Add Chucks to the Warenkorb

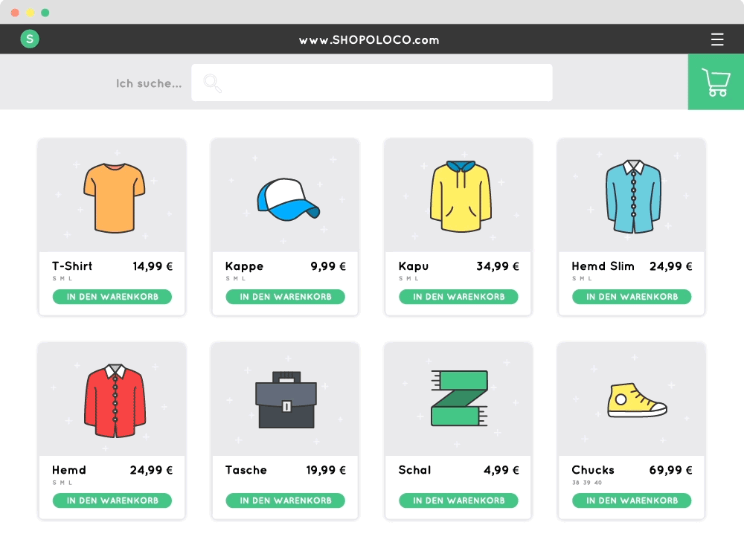[632, 501]
